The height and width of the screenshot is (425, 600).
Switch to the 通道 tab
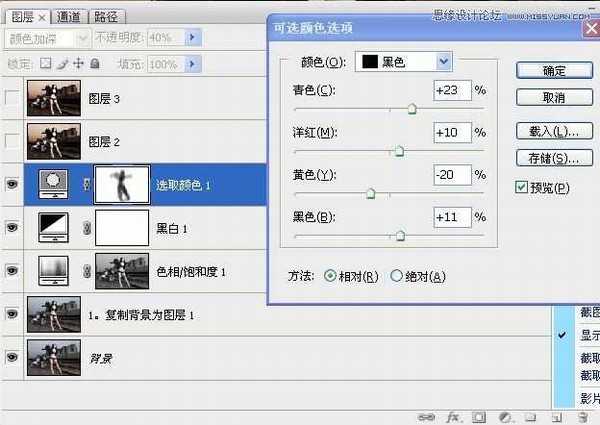(x=68, y=17)
